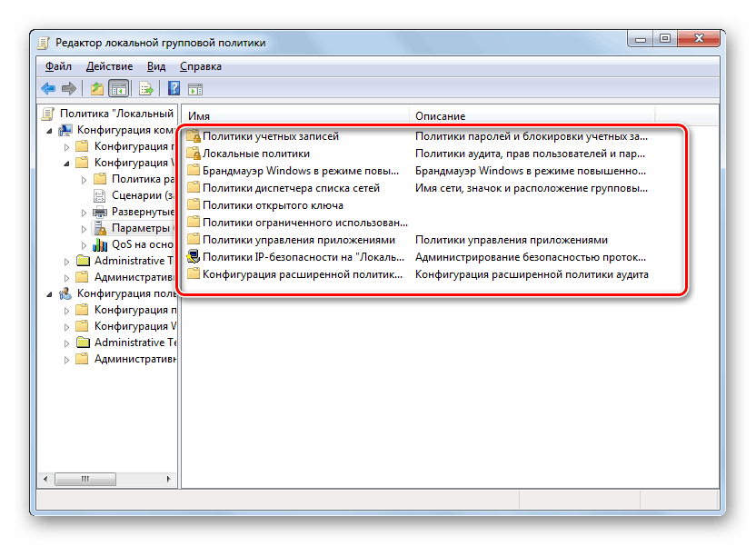The width and height of the screenshot is (756, 546).
Task: Click the Export list toolbar icon
Action: tap(145, 89)
